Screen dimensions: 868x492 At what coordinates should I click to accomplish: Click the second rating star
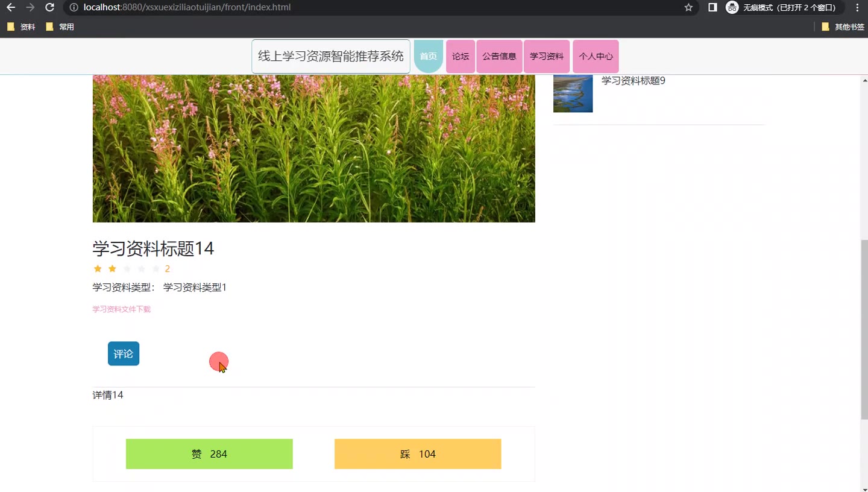click(112, 269)
